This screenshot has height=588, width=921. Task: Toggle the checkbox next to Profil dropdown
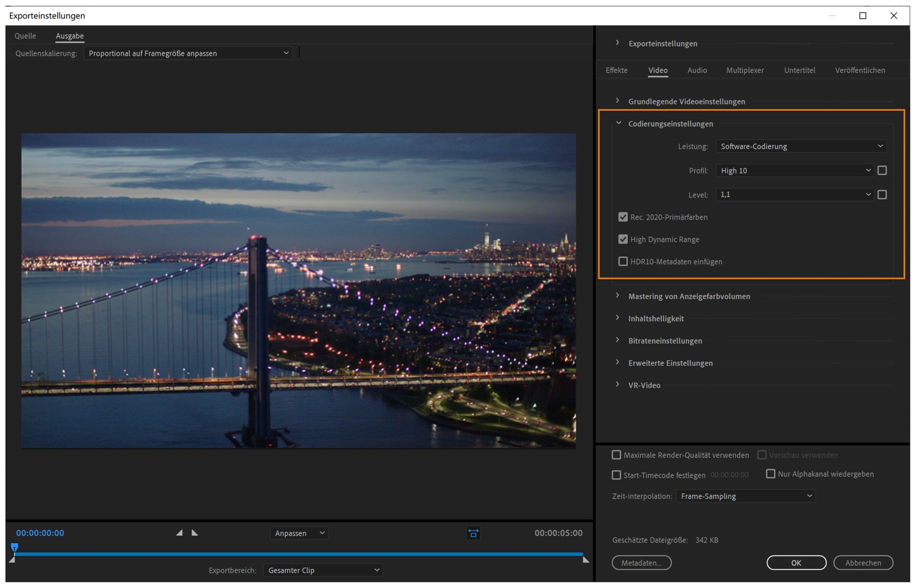[882, 170]
